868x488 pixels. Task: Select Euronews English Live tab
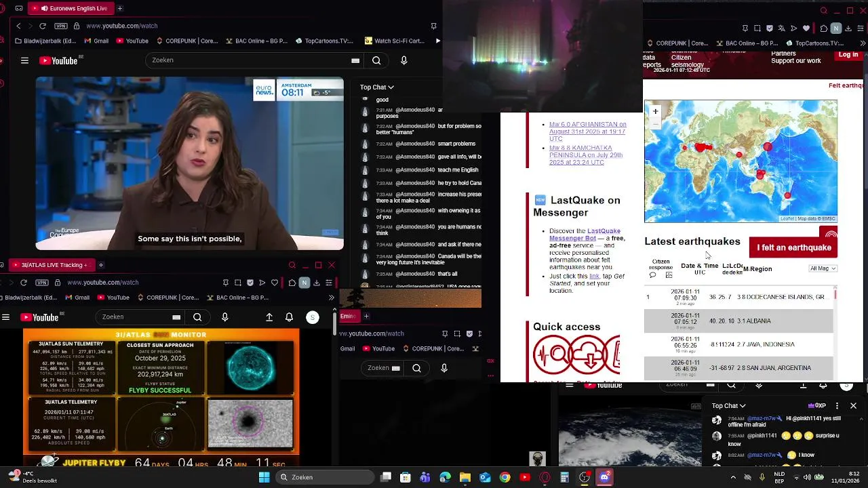click(71, 8)
